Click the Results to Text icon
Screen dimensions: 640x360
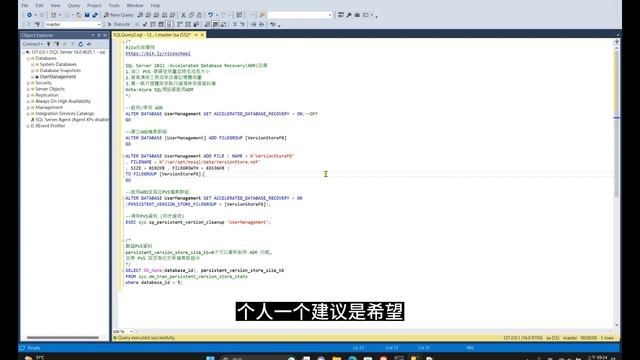(x=207, y=24)
